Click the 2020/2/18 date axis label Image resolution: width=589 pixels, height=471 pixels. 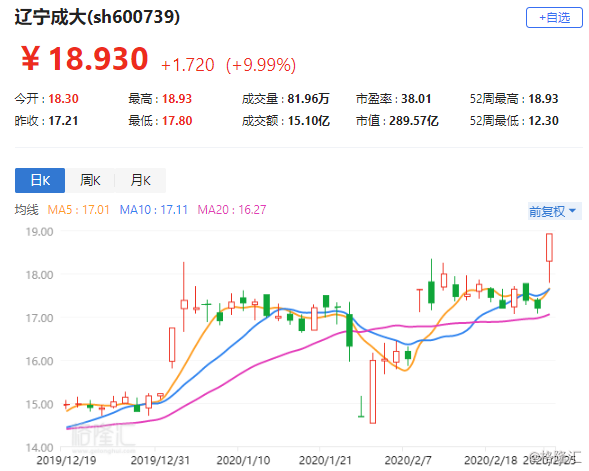point(491,460)
